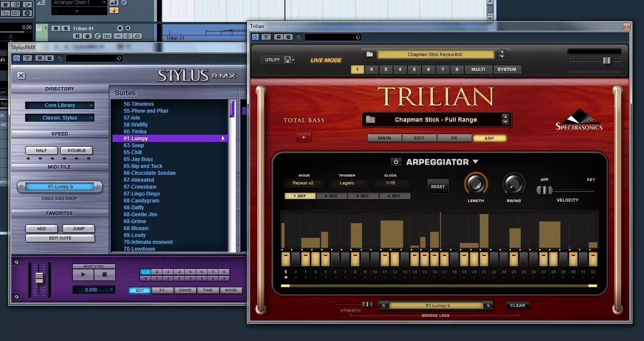Solo the Trilian 01 track

66,28
